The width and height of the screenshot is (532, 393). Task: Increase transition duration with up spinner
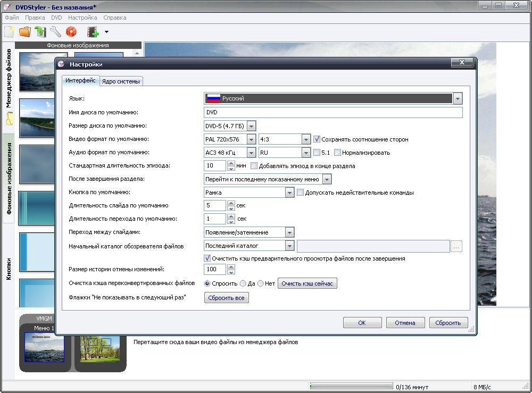231,216
